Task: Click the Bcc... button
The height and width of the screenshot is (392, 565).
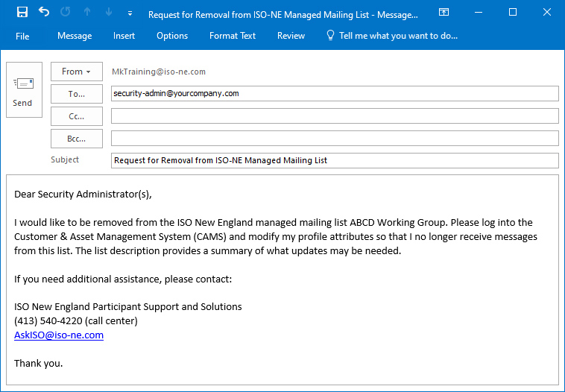Action: click(76, 139)
